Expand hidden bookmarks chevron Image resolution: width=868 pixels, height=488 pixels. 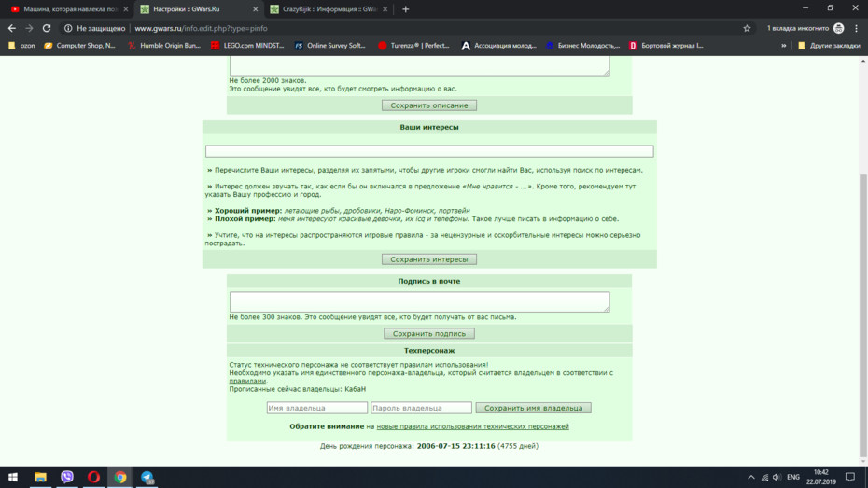(x=783, y=46)
